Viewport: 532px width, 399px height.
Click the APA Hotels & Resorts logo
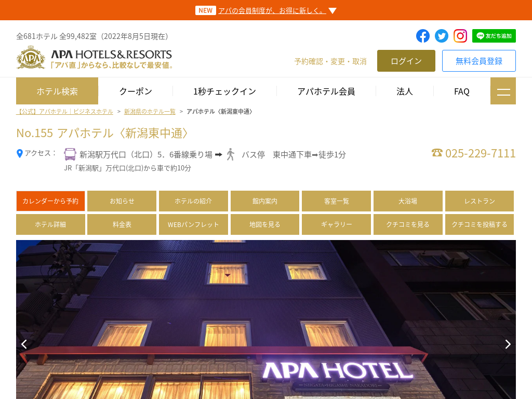coord(95,58)
